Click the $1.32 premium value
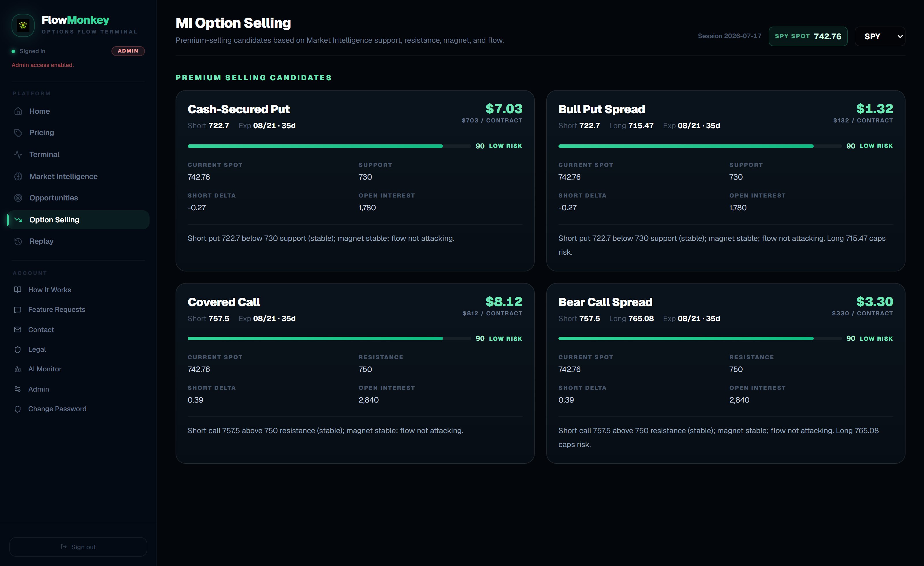The image size is (924, 566). [x=875, y=108]
